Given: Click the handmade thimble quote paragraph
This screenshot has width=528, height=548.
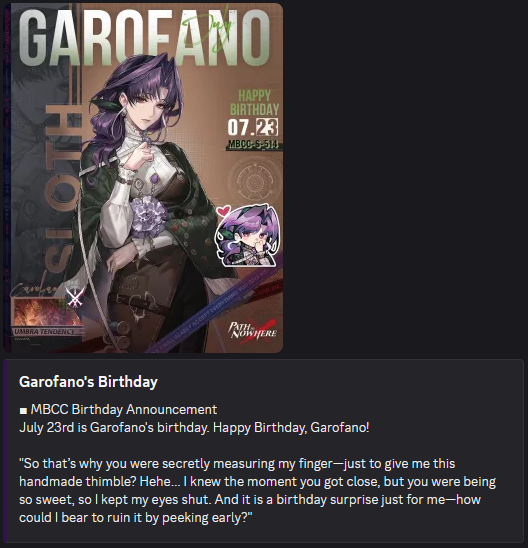Looking at the screenshot, I should 257,491.
